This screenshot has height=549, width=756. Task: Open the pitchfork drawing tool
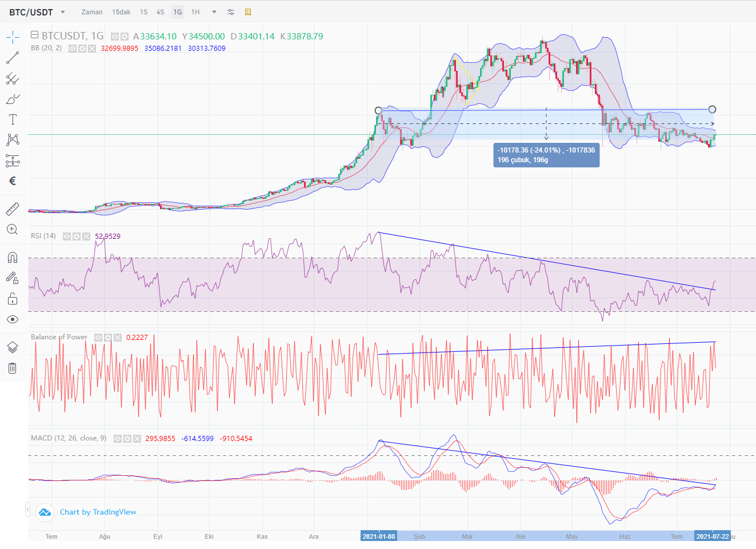[13, 78]
